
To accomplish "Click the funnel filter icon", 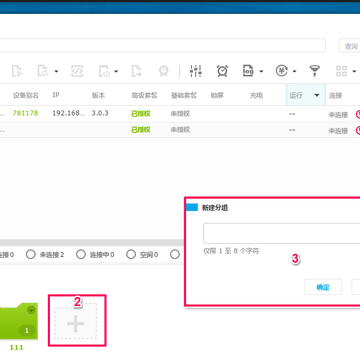I will [314, 71].
